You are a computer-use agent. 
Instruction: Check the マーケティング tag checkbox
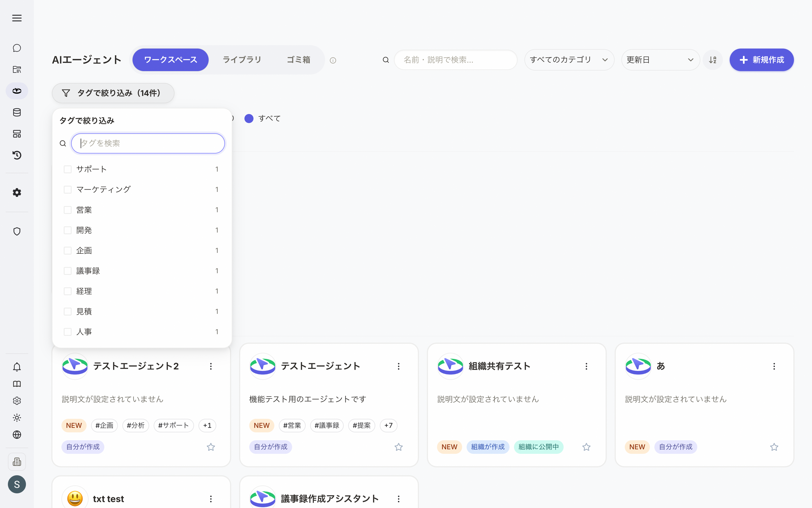click(x=68, y=189)
